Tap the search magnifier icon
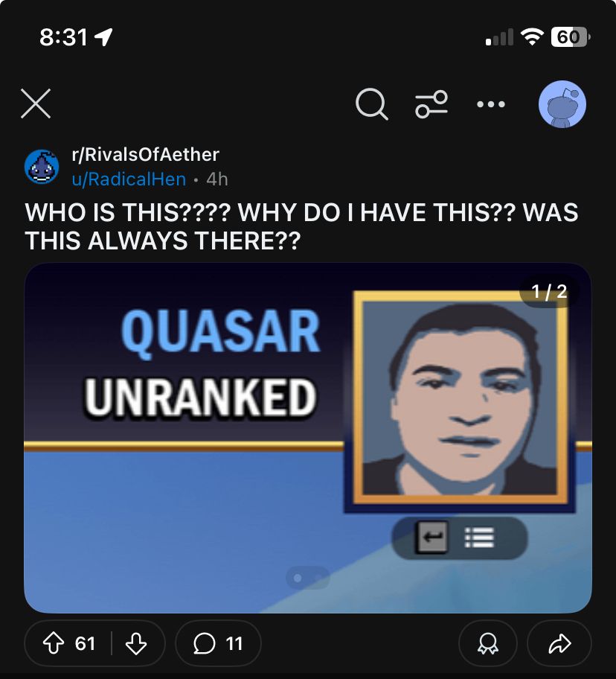The width and height of the screenshot is (616, 679). tap(371, 104)
